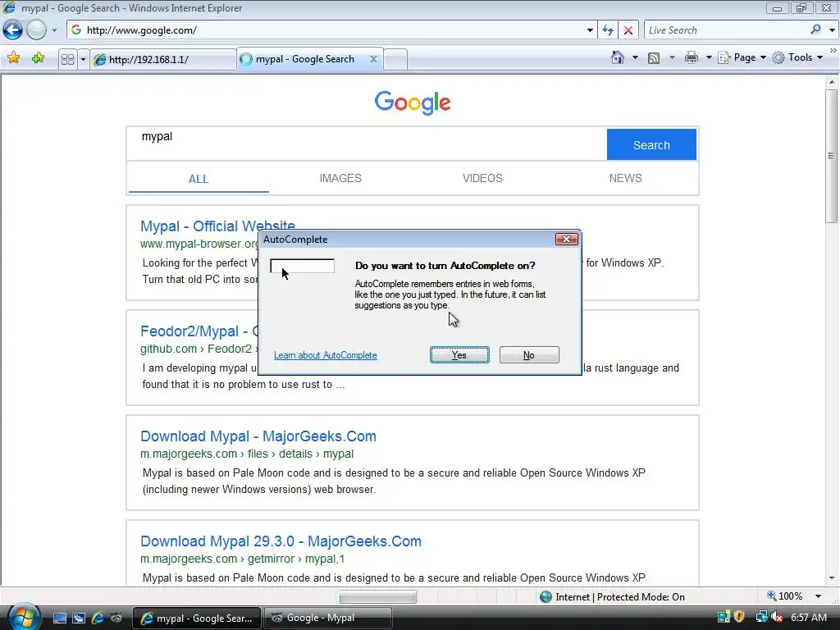Open the Feodor2/Mypal GitHub result link
Image resolution: width=840 pixels, height=630 pixels.
pyautogui.click(x=199, y=331)
